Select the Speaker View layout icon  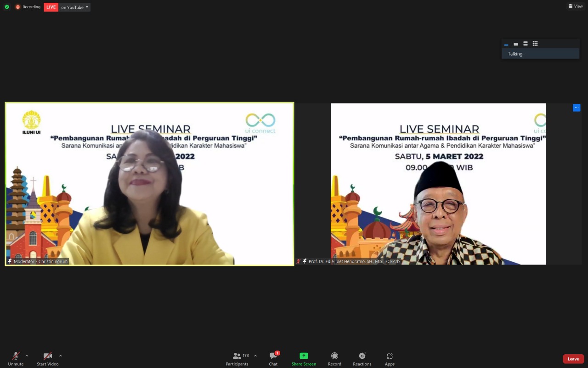(x=516, y=44)
